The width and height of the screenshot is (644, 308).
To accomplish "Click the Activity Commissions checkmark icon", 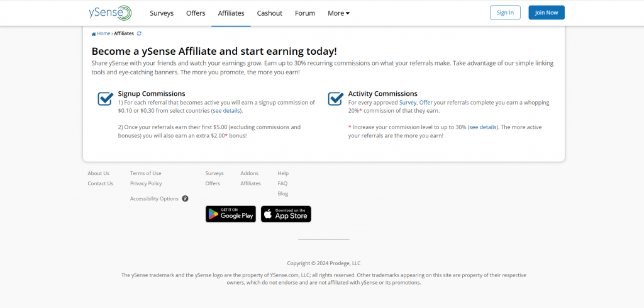I will point(336,99).
